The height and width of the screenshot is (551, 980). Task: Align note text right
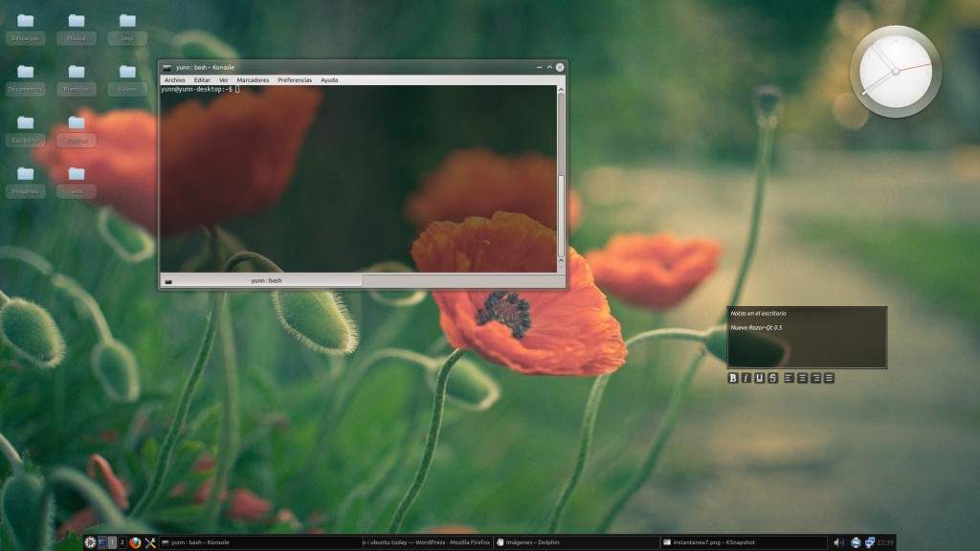click(816, 378)
